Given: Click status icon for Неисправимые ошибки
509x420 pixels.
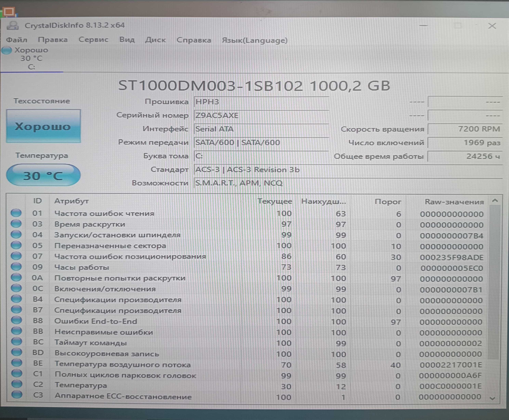Looking at the screenshot, I should (16, 331).
